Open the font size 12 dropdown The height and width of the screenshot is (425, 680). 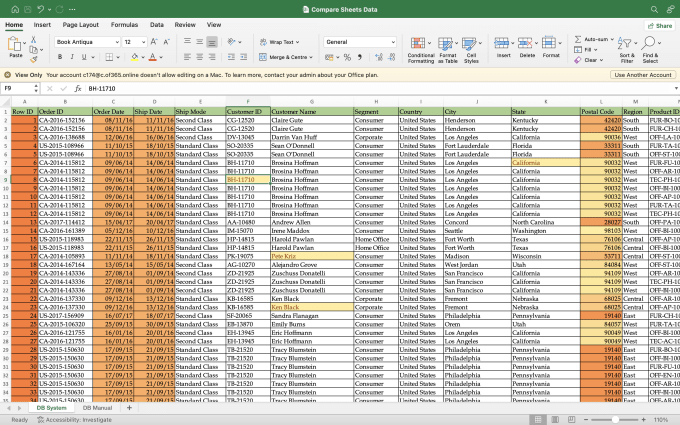[143, 42]
